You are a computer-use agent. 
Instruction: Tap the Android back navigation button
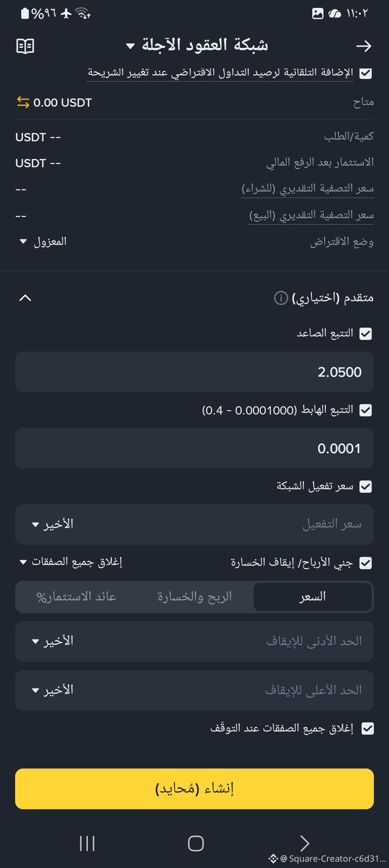[x=305, y=843]
